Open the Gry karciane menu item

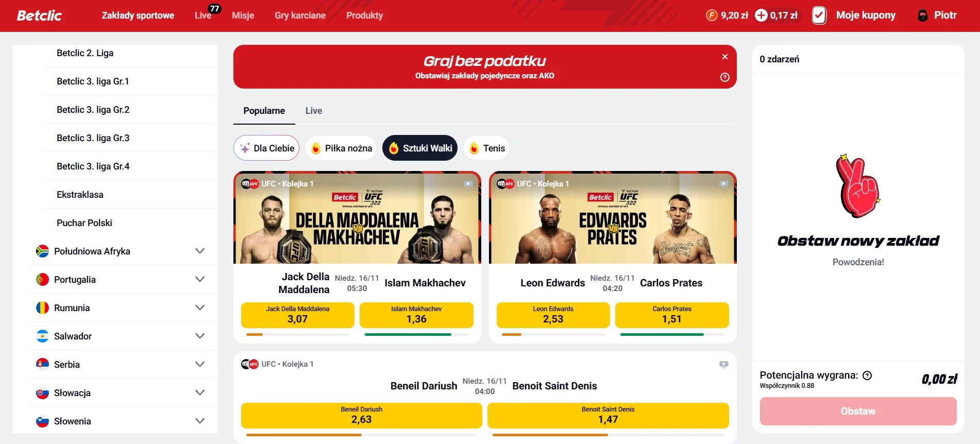(300, 15)
